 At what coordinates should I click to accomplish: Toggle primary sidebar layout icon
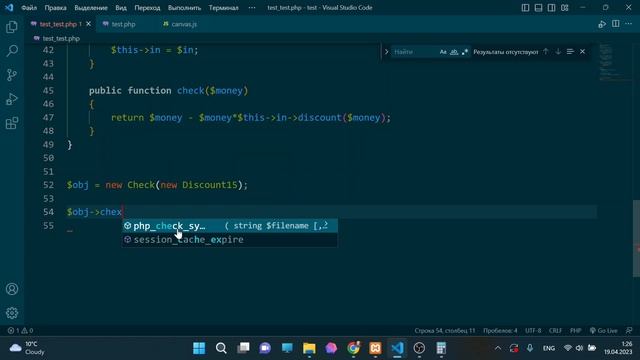(525, 7)
